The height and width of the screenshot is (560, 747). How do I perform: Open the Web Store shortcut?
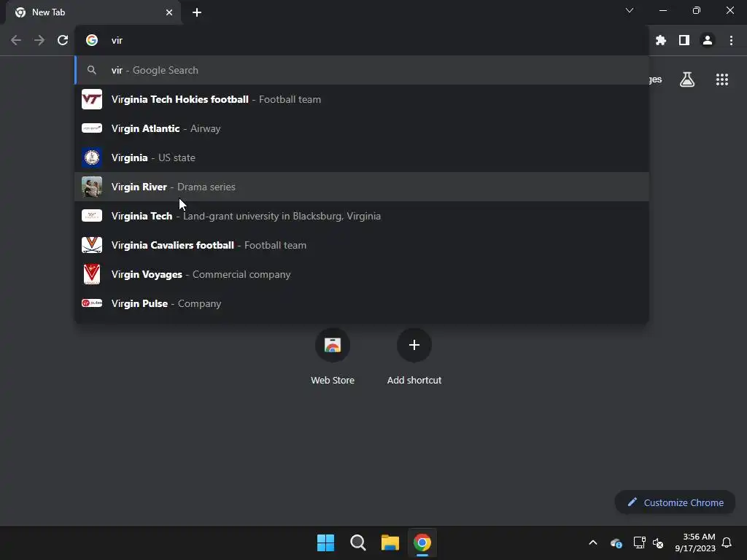pos(333,357)
